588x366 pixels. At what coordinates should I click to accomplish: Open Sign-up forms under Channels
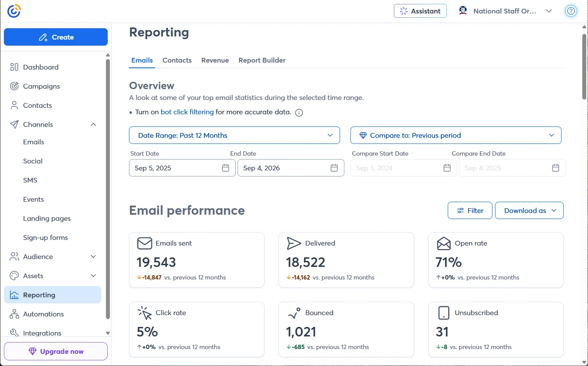coord(46,237)
